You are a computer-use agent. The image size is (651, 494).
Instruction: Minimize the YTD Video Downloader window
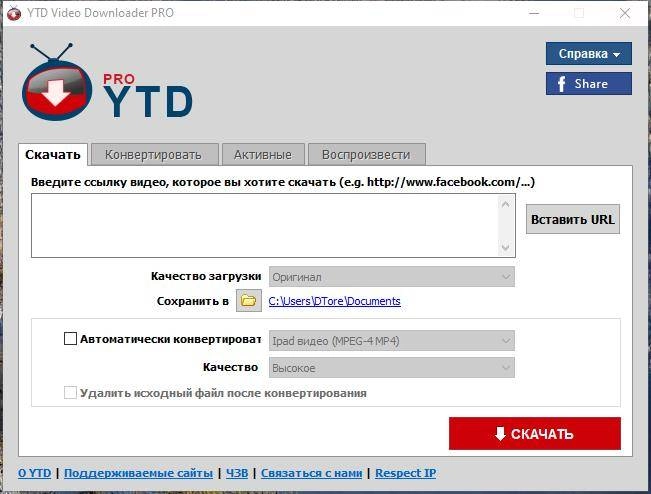click(534, 13)
